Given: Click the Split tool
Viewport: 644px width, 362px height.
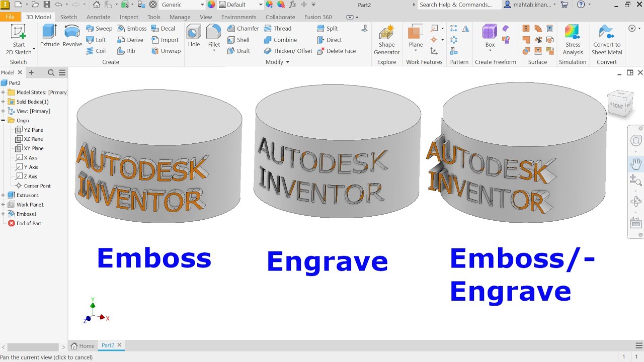Looking at the screenshot, I should [x=327, y=29].
